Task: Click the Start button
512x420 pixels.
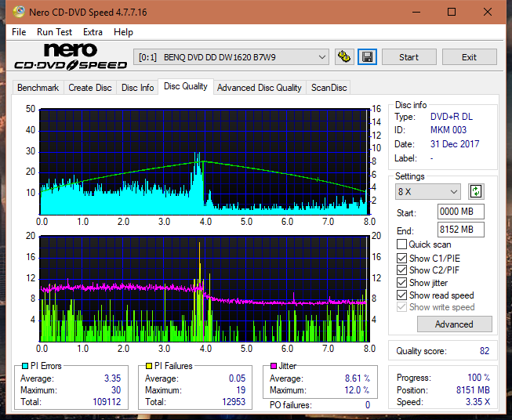Action: (x=409, y=57)
